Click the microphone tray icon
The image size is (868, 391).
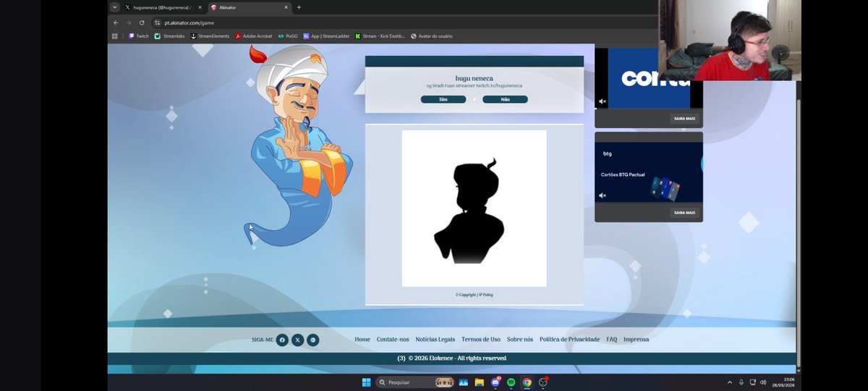pos(741,382)
